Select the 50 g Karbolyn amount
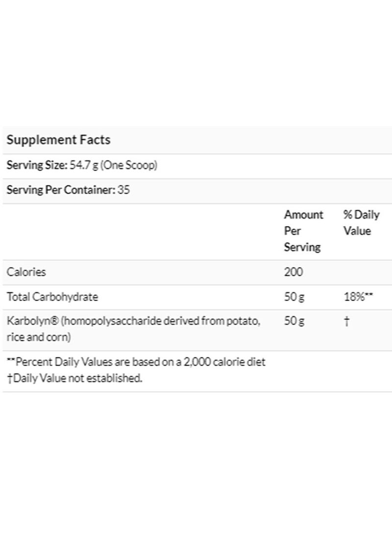This screenshot has height=535, width=392. pyautogui.click(x=294, y=321)
